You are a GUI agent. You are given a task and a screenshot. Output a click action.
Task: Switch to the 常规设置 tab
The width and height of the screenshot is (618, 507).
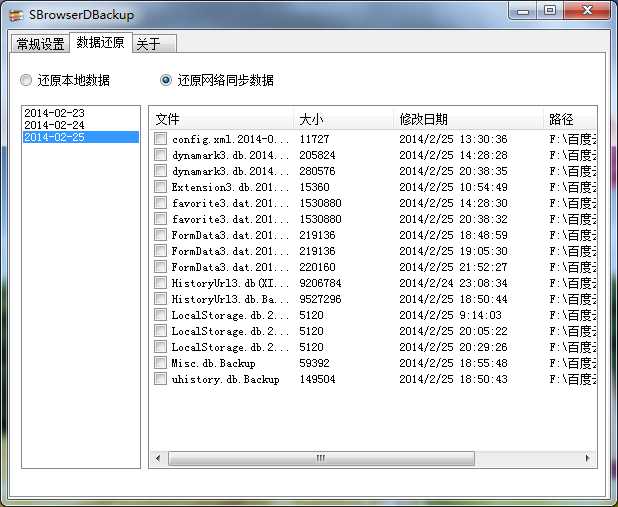pos(40,43)
